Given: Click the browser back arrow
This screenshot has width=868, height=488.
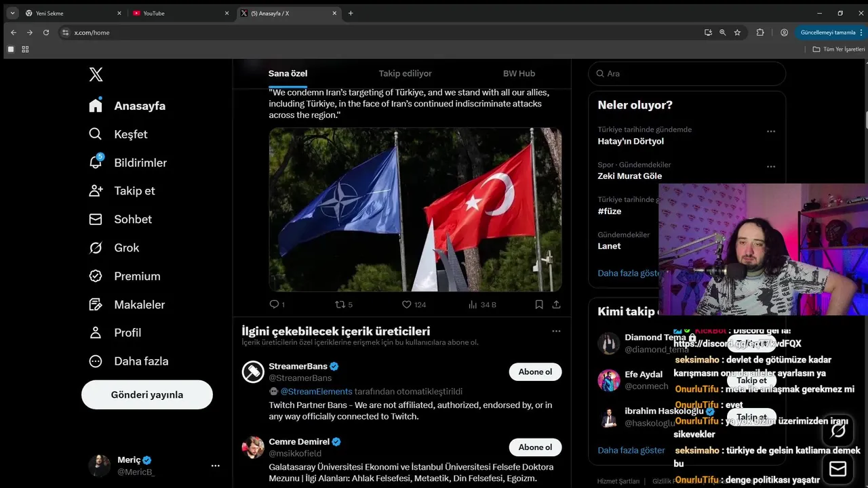Looking at the screenshot, I should pos(14,32).
